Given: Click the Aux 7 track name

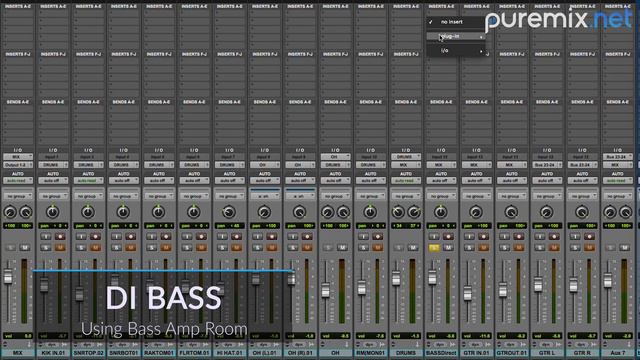Looking at the screenshot, I should pyautogui.click(x=618, y=353).
